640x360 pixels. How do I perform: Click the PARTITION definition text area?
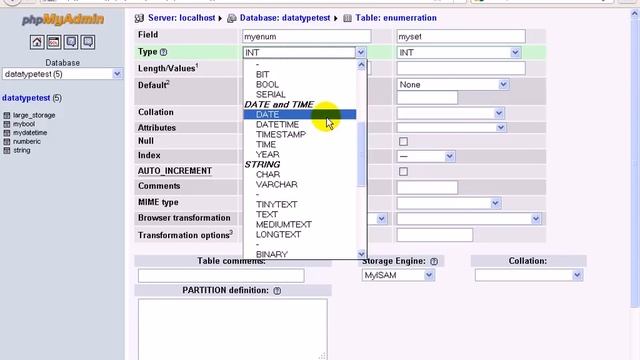pyautogui.click(x=232, y=329)
